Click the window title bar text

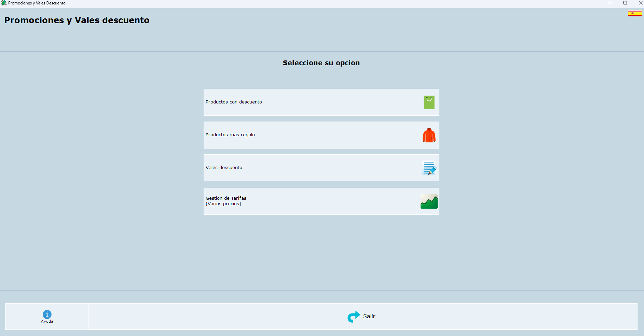coord(37,3)
